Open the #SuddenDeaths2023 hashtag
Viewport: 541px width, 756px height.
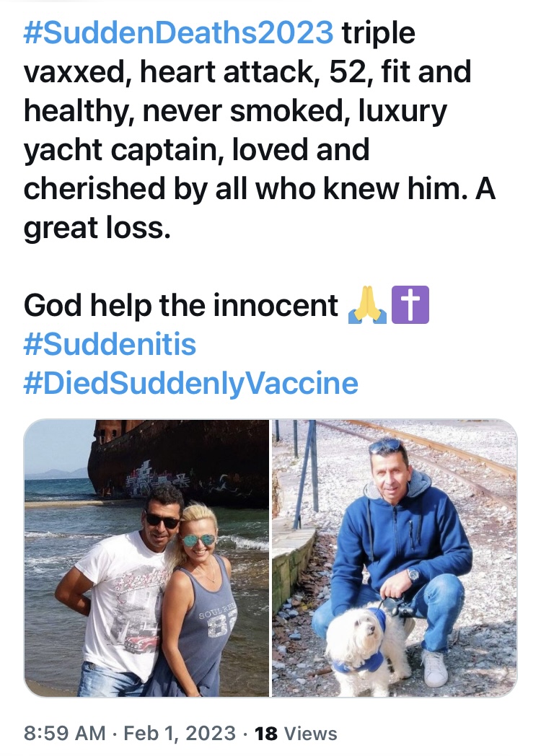point(179,33)
